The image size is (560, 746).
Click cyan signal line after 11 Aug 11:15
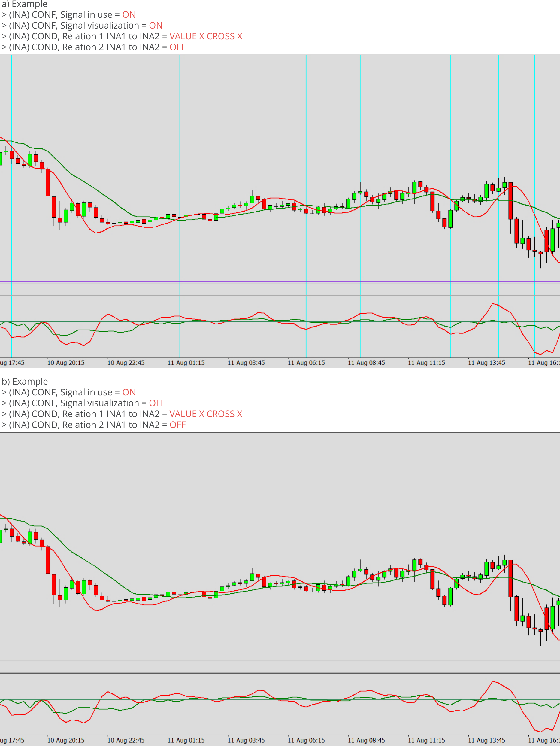pyautogui.click(x=450, y=206)
